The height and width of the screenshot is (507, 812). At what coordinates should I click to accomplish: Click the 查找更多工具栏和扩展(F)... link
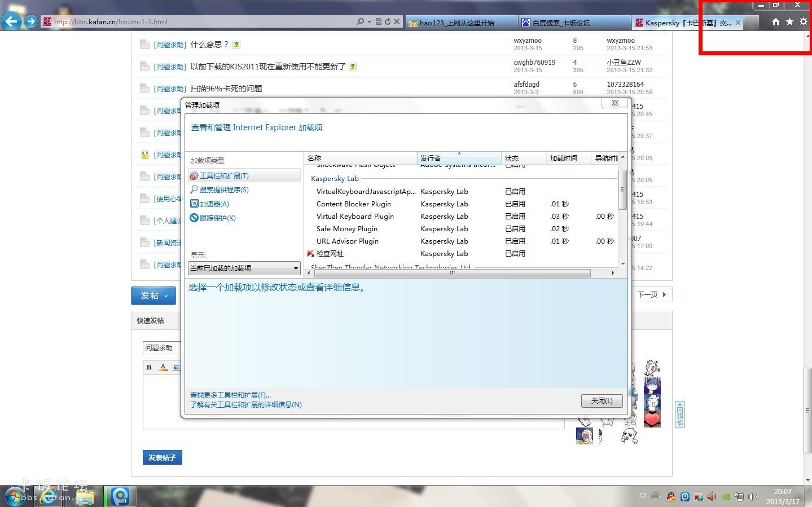(230, 395)
